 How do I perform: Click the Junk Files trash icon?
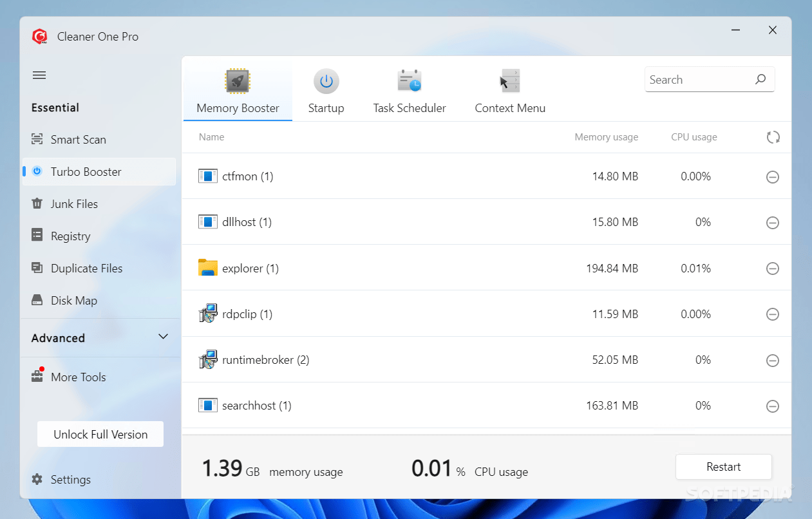pos(37,203)
